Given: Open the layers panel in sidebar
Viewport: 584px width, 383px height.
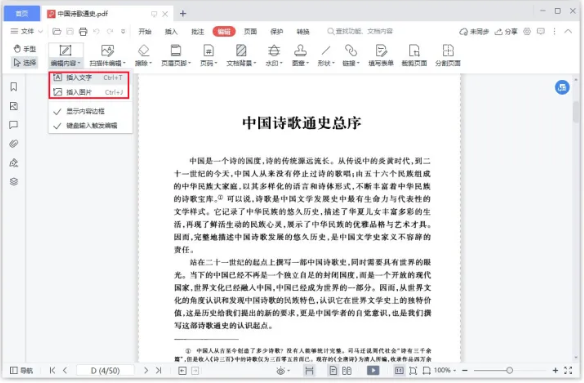Looking at the screenshot, I should click(x=14, y=182).
